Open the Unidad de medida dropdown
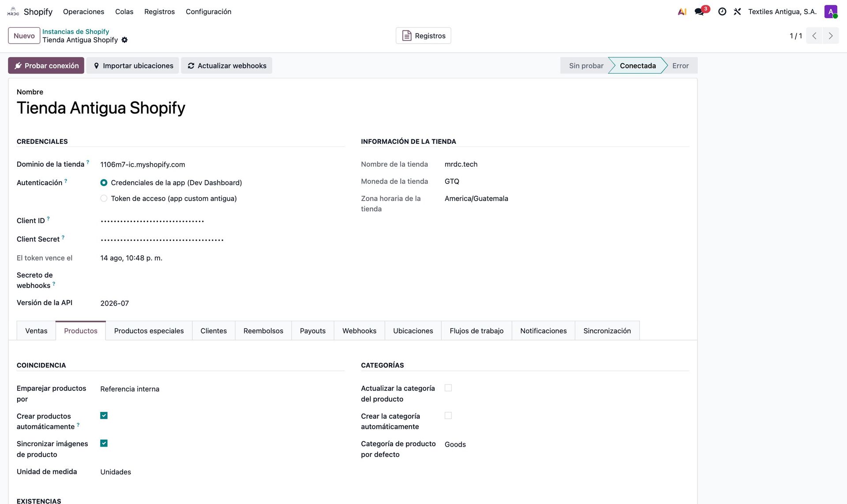 (222, 472)
